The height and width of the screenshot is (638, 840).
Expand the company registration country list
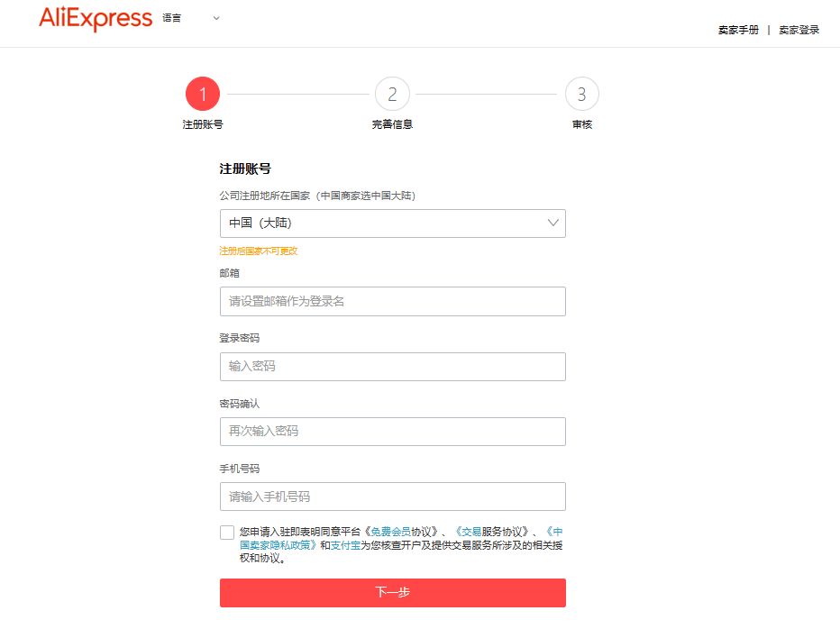coord(392,223)
